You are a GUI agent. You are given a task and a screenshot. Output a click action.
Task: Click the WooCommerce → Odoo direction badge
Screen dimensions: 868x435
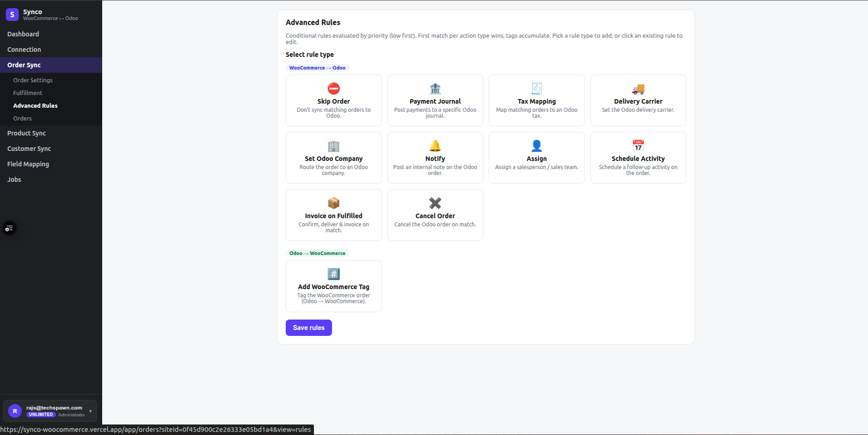(317, 68)
